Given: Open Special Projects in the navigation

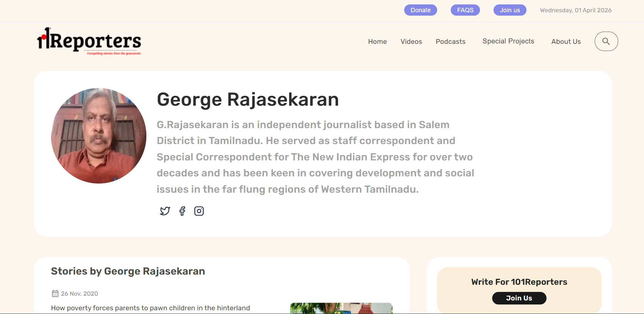Looking at the screenshot, I should (508, 41).
